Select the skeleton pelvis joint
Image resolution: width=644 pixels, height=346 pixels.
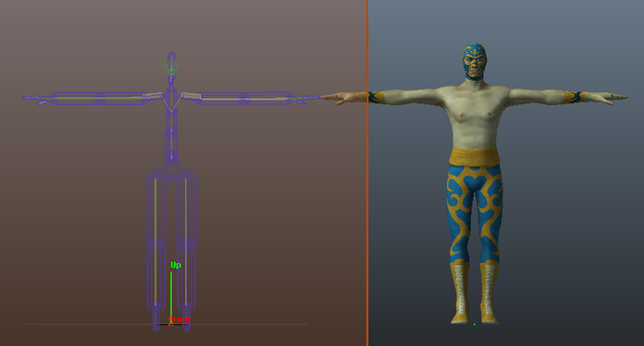point(171,176)
